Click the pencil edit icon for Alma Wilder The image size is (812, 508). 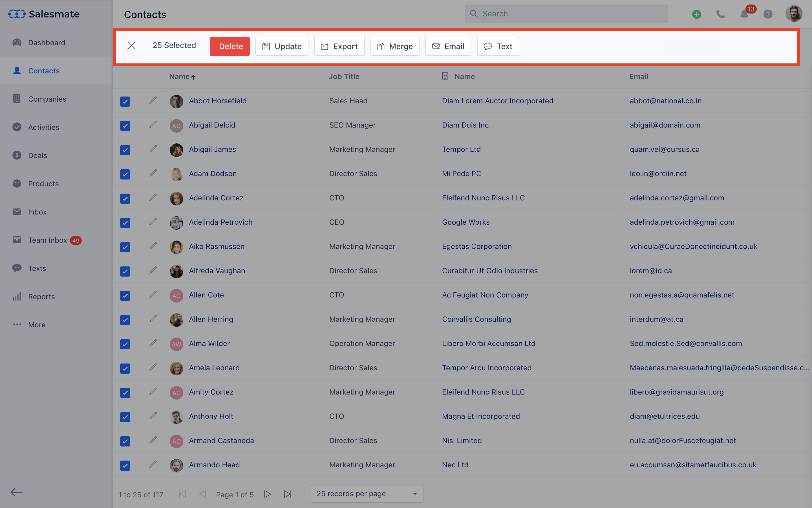tap(153, 343)
